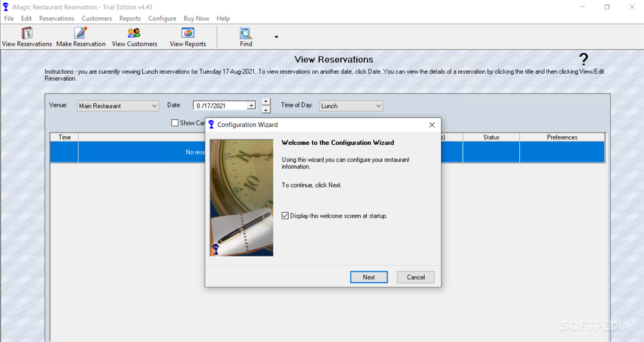Open the View Reservations toolbar icon

point(27,33)
